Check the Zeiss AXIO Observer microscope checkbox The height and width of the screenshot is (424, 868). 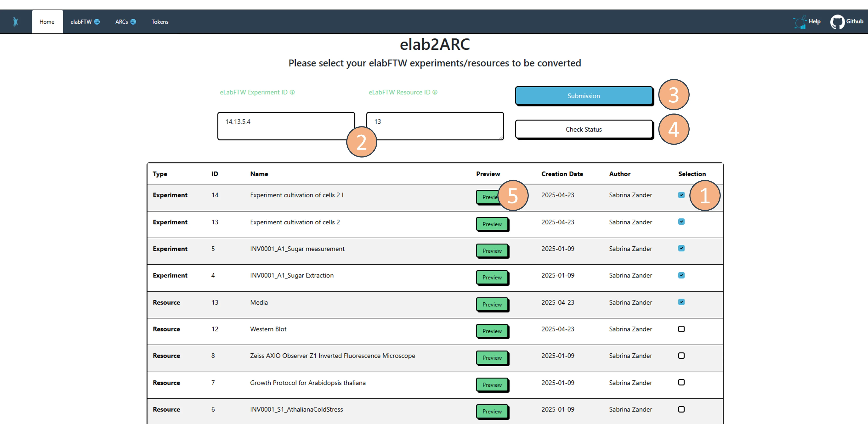(681, 356)
